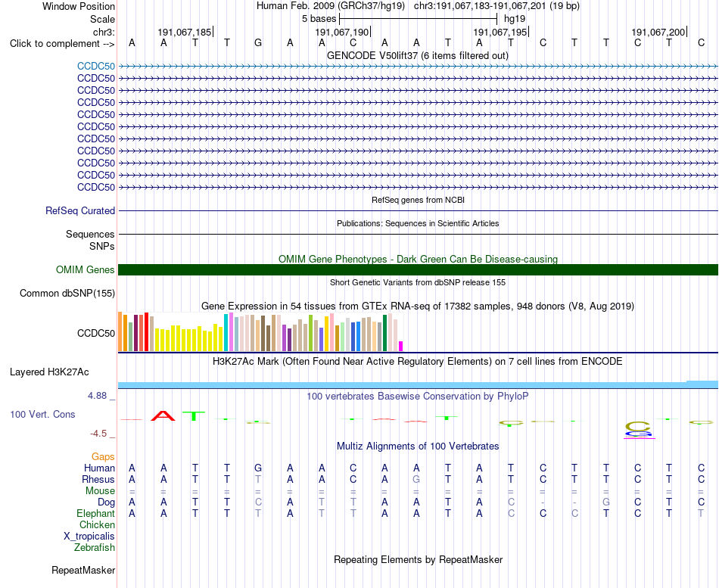Click the light blue Layered H3K27Ac signal band
This screenshot has width=719, height=588.
pyautogui.click(x=418, y=385)
